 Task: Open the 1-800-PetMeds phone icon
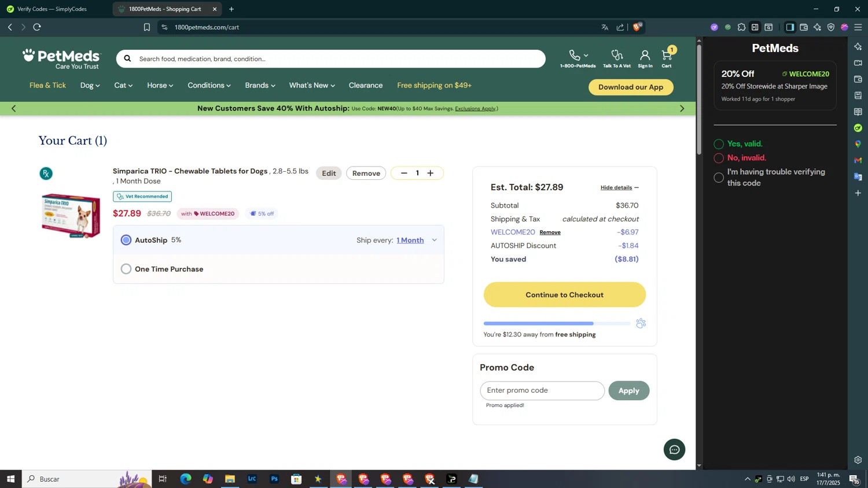[x=575, y=55]
